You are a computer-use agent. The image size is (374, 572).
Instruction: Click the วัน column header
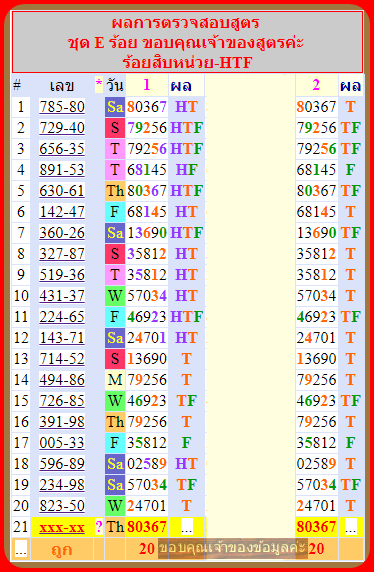point(115,86)
